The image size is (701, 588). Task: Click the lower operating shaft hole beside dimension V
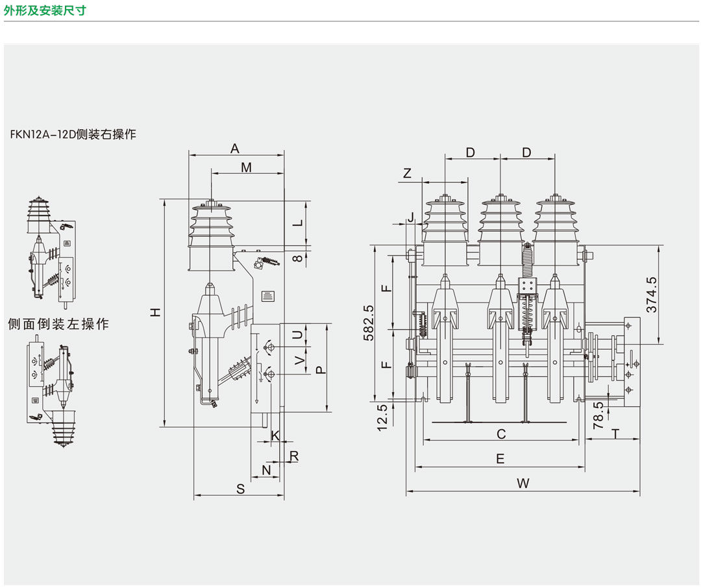pyautogui.click(x=270, y=374)
